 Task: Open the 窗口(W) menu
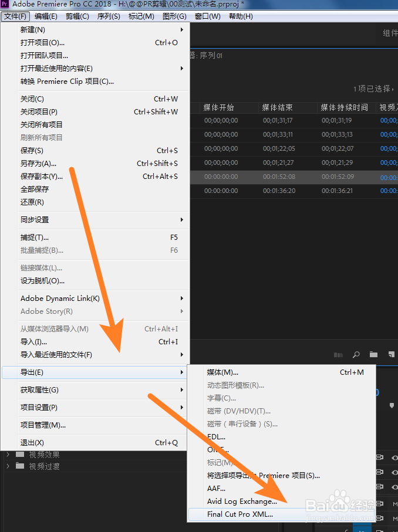coord(207,16)
